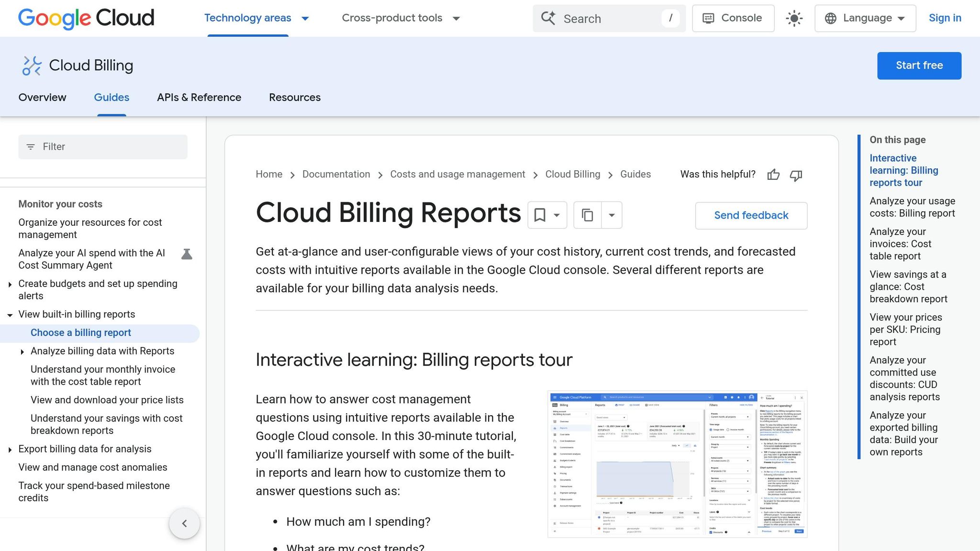Click the Home breadcrumb link
Viewport: 980px width, 551px height.
coord(269,175)
